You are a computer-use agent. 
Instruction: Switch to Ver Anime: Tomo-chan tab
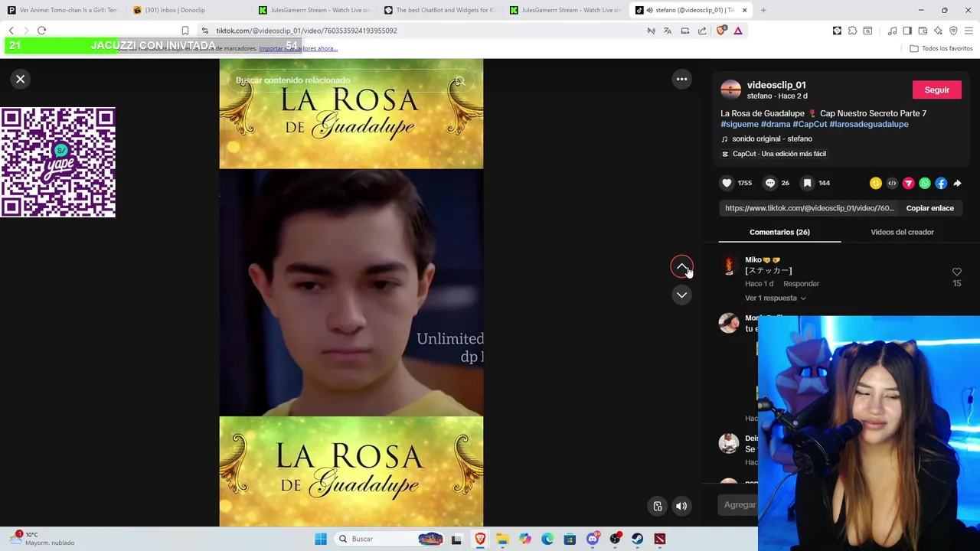click(x=63, y=10)
